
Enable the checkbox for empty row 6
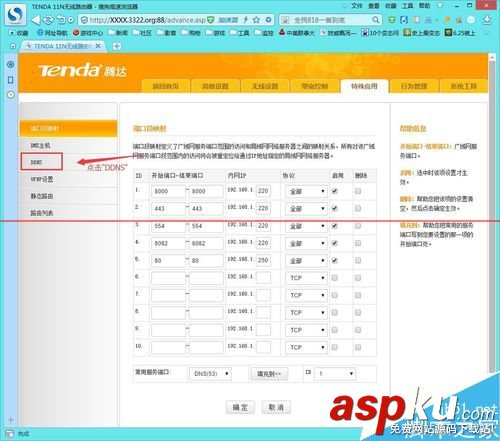335,278
